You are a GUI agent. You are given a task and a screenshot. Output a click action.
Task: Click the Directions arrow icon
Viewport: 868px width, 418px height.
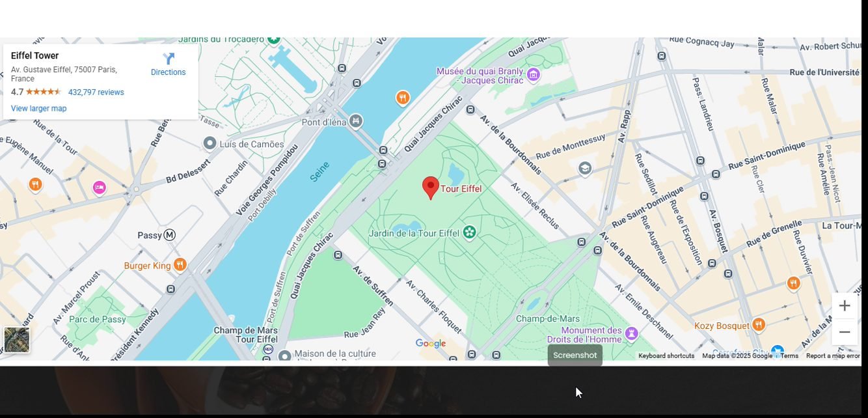click(x=169, y=59)
